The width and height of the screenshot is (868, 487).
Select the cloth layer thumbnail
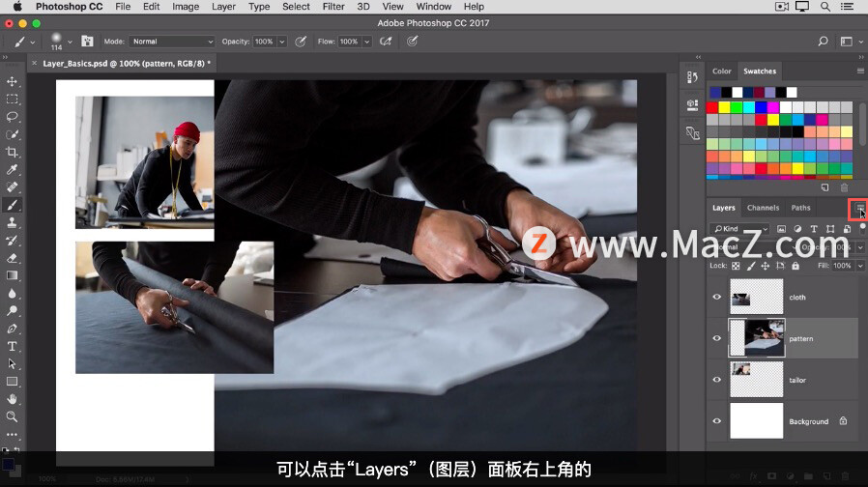(756, 297)
